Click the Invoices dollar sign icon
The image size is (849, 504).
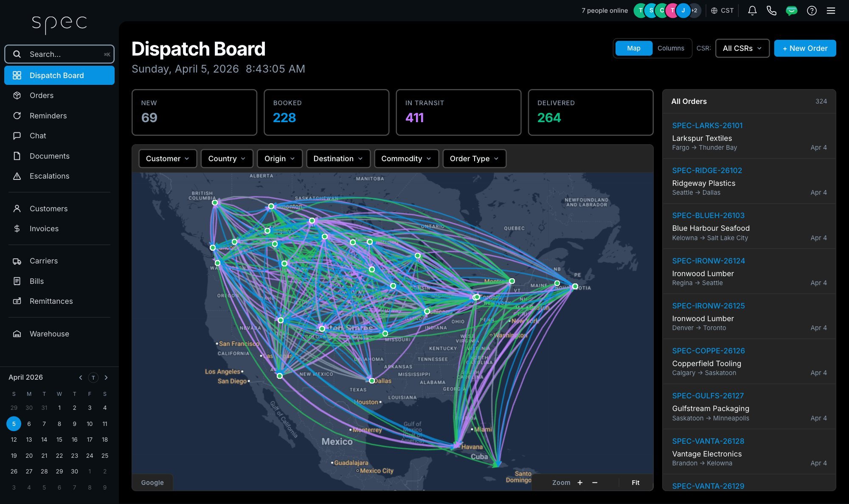(17, 229)
